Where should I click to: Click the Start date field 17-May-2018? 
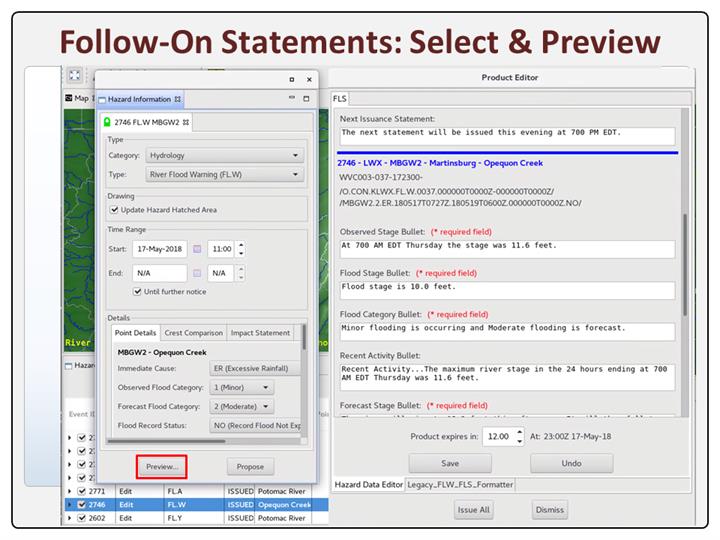160,249
